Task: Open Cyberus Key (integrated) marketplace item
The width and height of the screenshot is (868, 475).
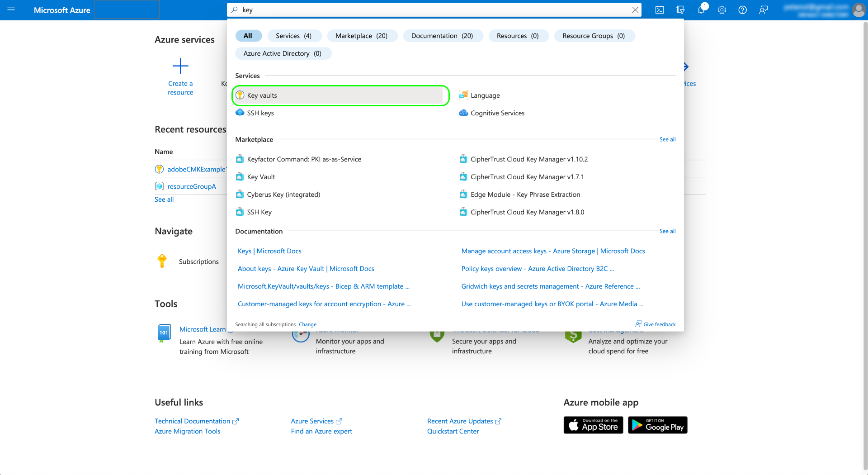Action: pyautogui.click(x=278, y=195)
